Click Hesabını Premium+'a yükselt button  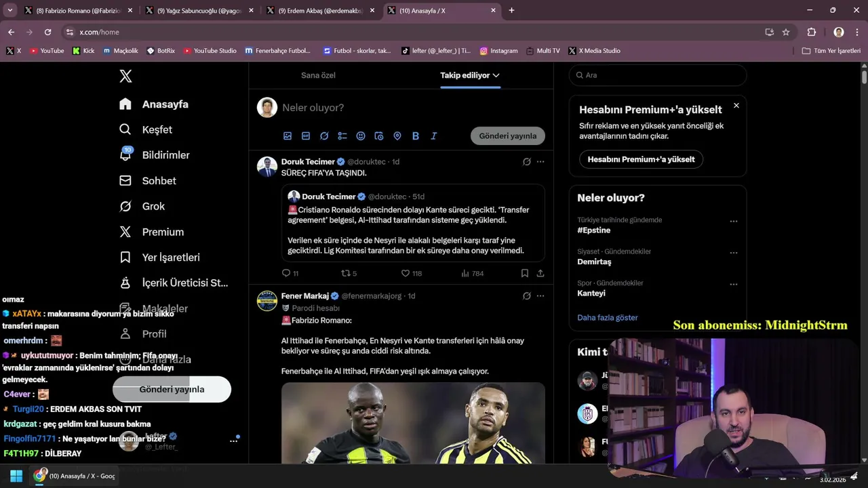tap(641, 159)
